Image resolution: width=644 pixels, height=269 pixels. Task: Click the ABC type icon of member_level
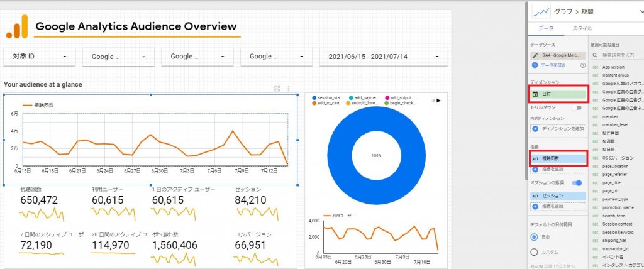point(595,125)
